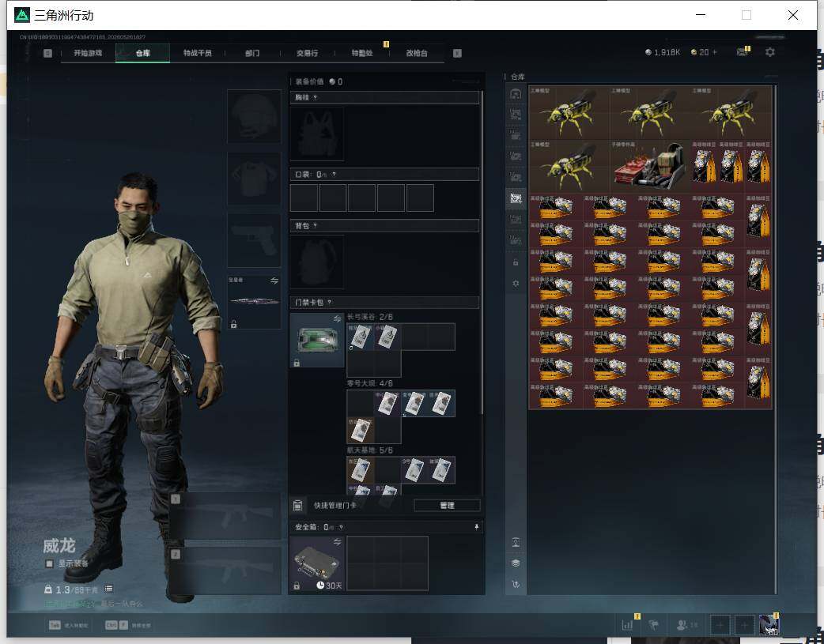Click the chest rig empty slot
The width and height of the screenshot is (824, 644).
(x=317, y=134)
